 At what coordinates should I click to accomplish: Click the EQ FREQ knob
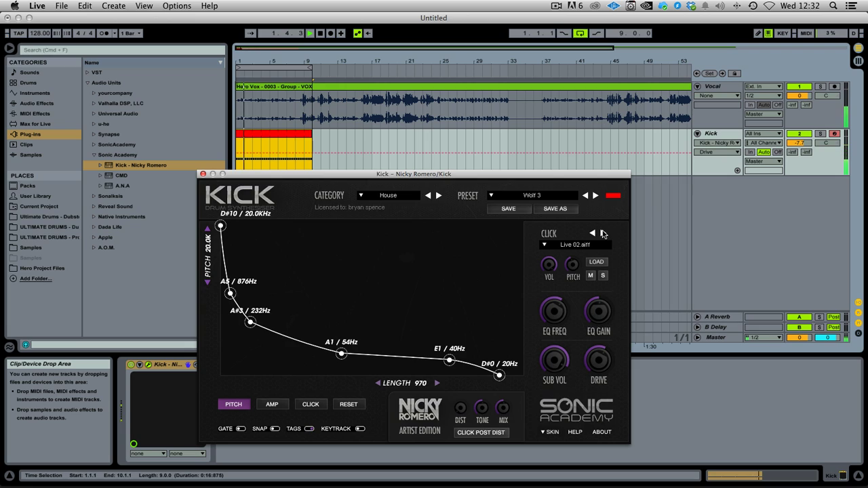pos(554,311)
